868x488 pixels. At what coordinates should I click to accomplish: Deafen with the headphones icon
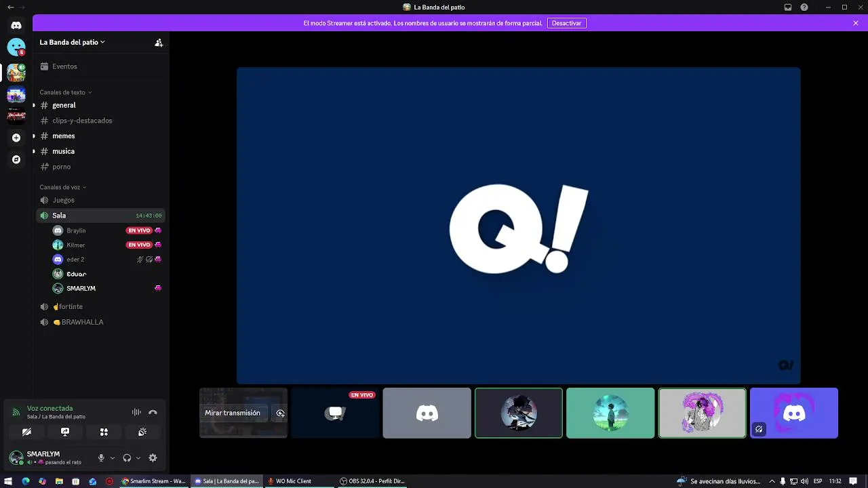pyautogui.click(x=127, y=458)
